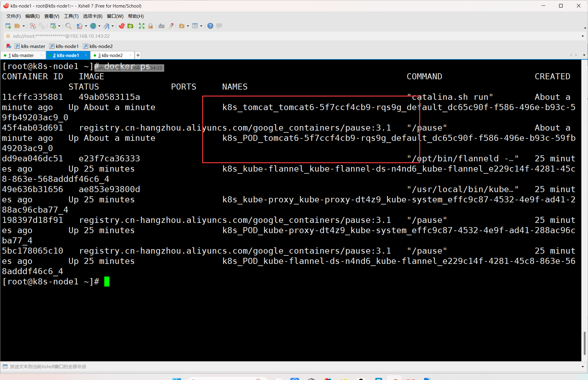Screen dimensions: 588x380
Task: Click the green Xmanager icon
Action: [x=130, y=26]
